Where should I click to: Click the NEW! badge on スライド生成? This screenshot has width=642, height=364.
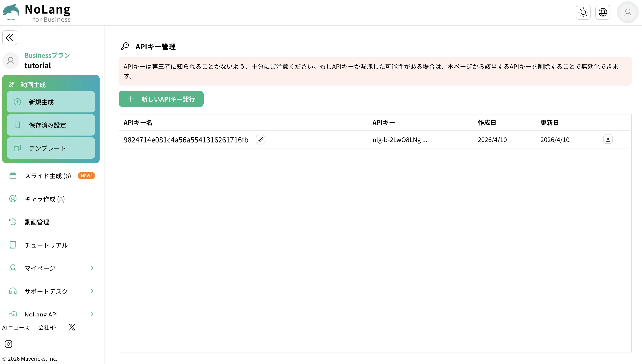[86, 176]
